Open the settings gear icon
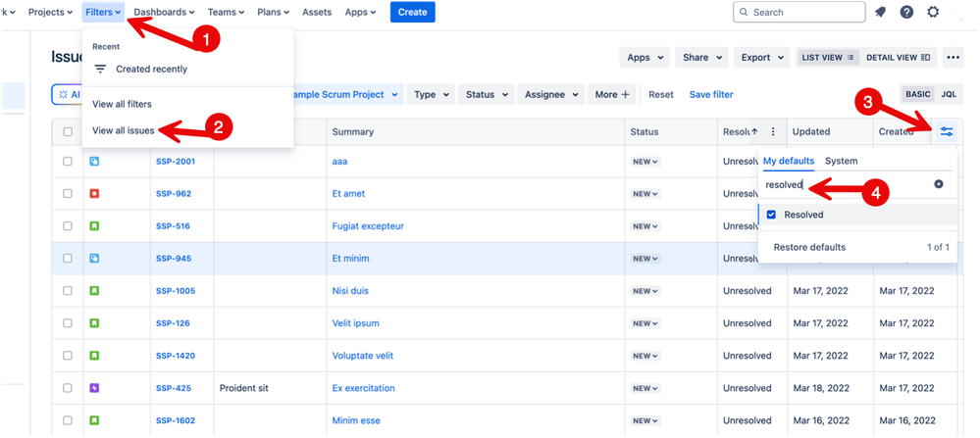The image size is (980, 438). point(933,12)
